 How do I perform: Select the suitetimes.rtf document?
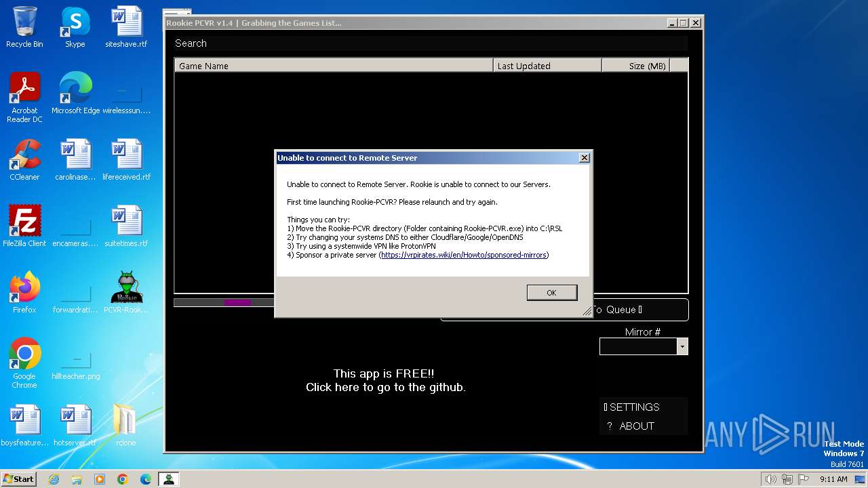[x=126, y=226]
